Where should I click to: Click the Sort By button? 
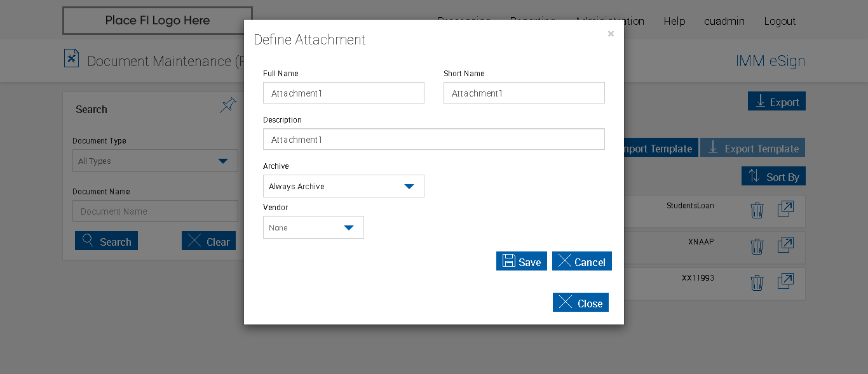pyautogui.click(x=773, y=177)
